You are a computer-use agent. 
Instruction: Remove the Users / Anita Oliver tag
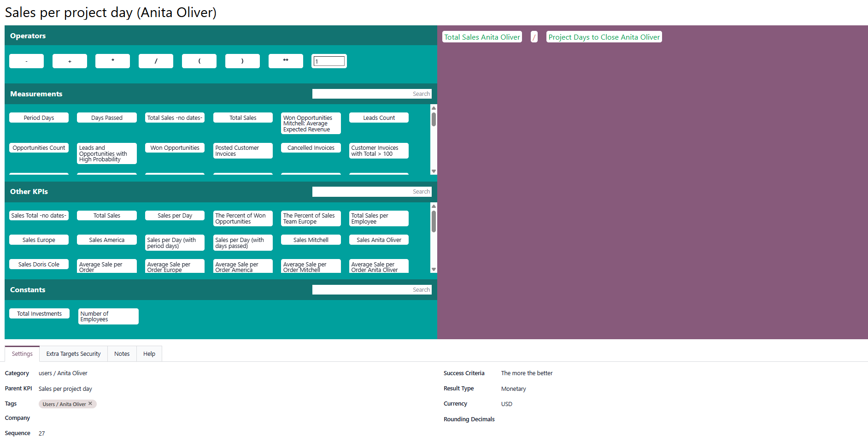pos(90,404)
